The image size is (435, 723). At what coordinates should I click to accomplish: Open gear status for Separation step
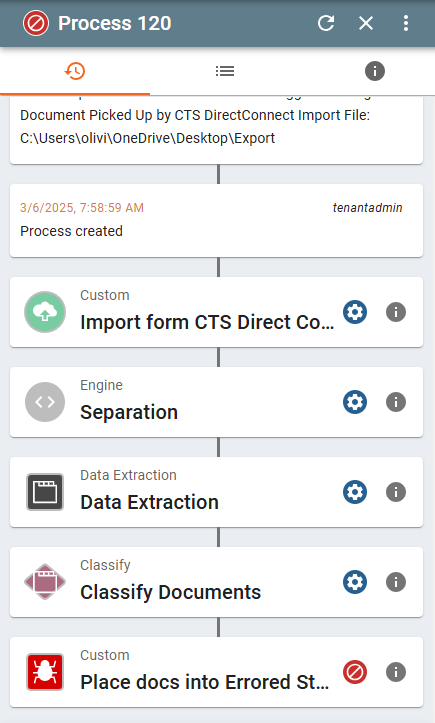355,402
